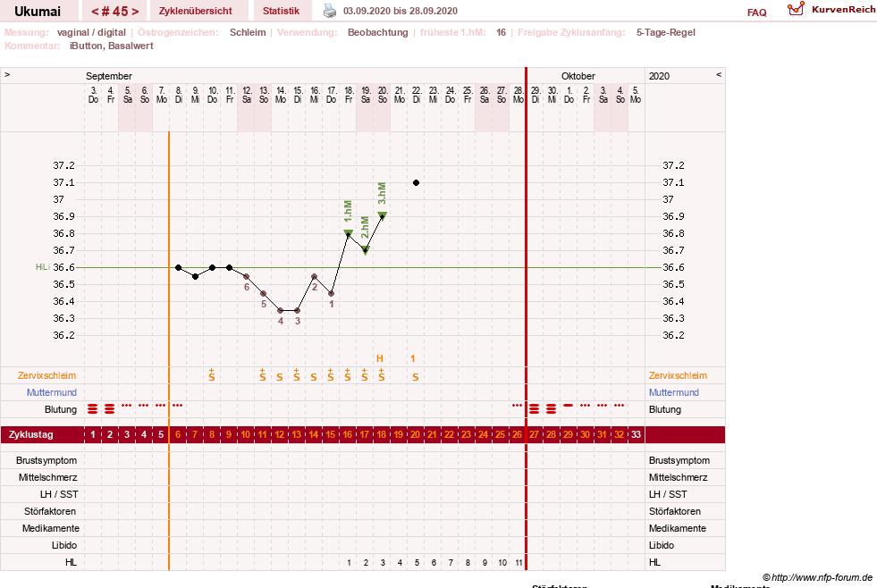Open the Statistik tab
The image size is (877, 588).
click(281, 11)
